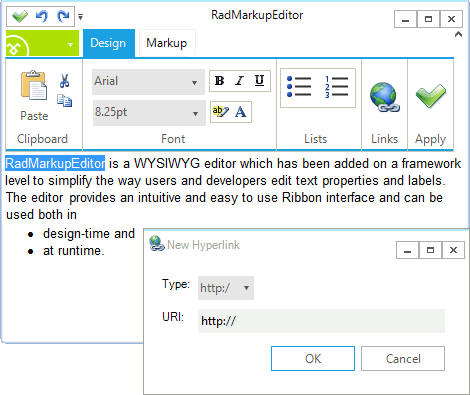Click the 'design-time and' bullet item

coord(89,234)
